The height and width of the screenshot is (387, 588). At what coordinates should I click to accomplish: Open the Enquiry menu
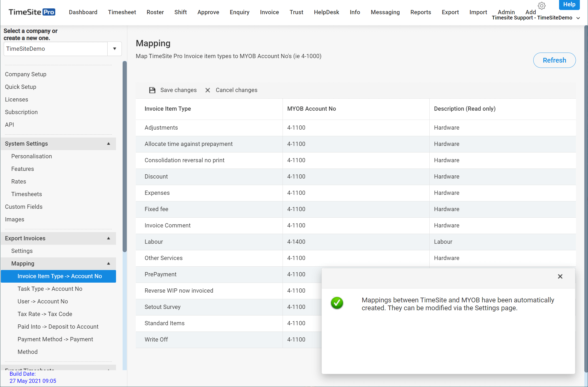[x=239, y=12]
